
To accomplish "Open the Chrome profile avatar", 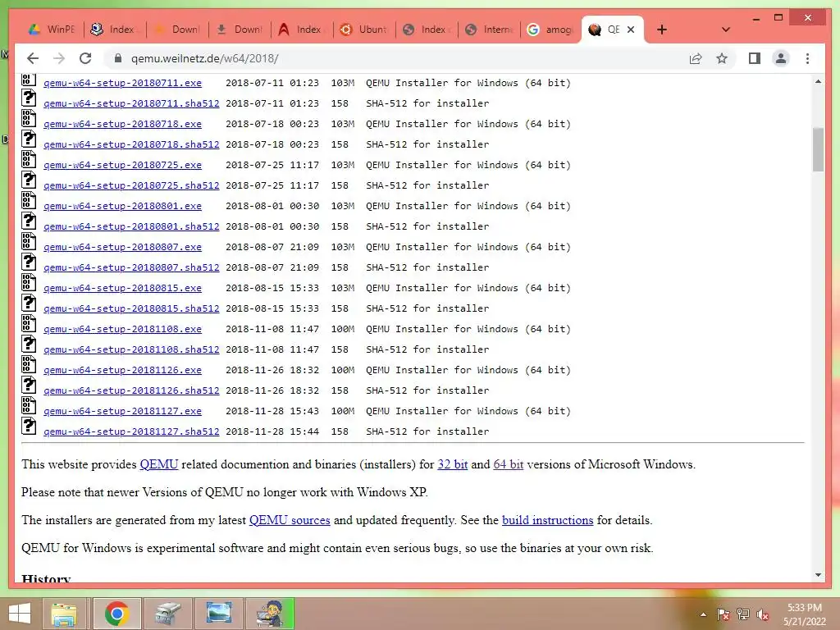I will tap(781, 58).
